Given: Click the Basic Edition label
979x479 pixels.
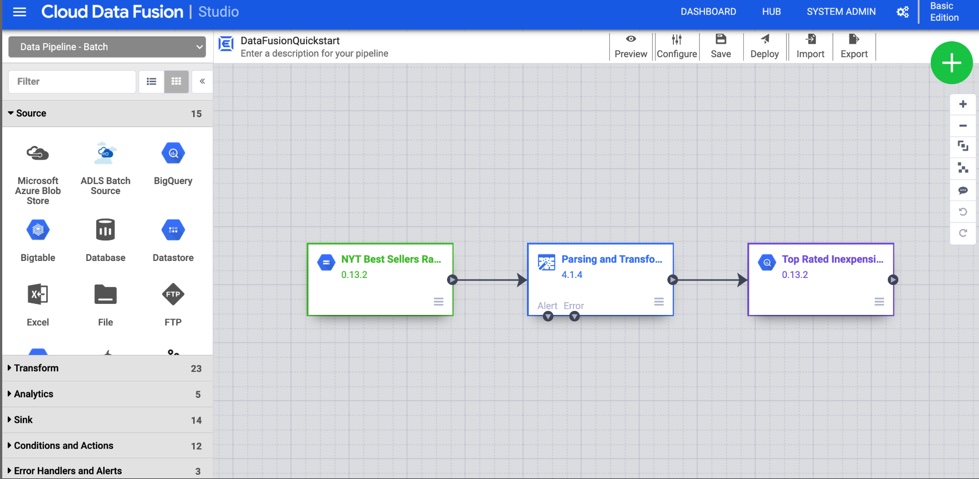Looking at the screenshot, I should pyautogui.click(x=944, y=12).
